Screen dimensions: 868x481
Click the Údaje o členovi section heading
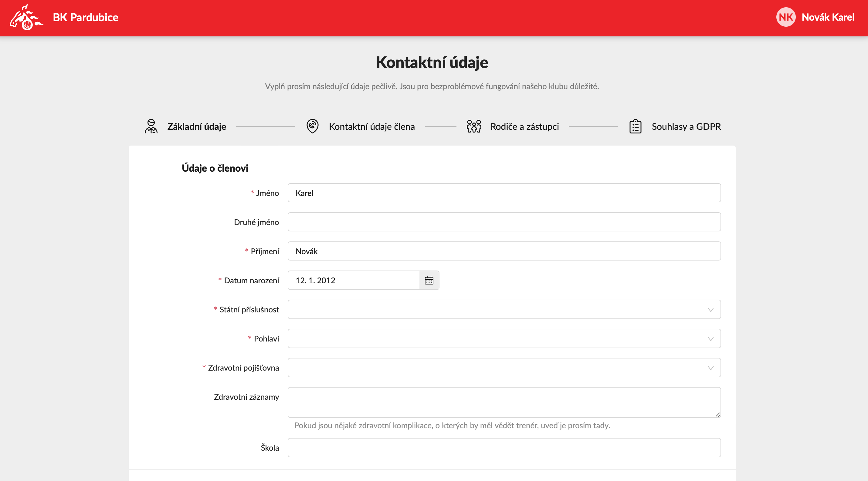coord(215,168)
